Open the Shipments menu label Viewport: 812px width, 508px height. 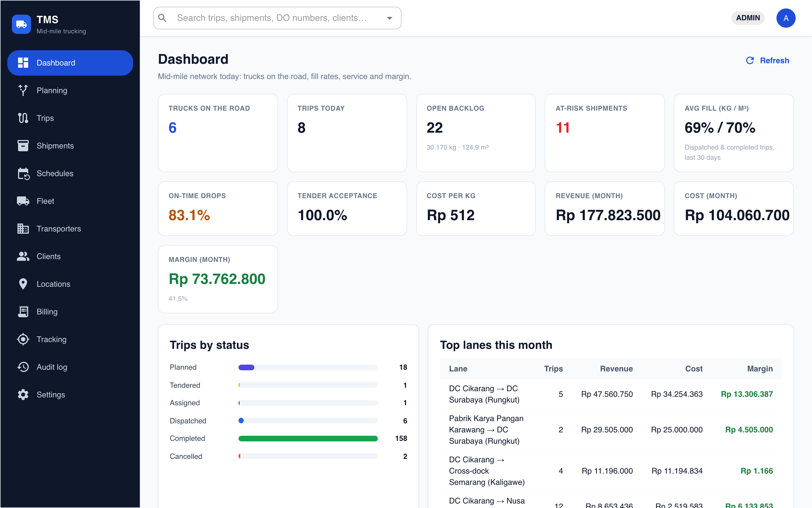coord(55,145)
